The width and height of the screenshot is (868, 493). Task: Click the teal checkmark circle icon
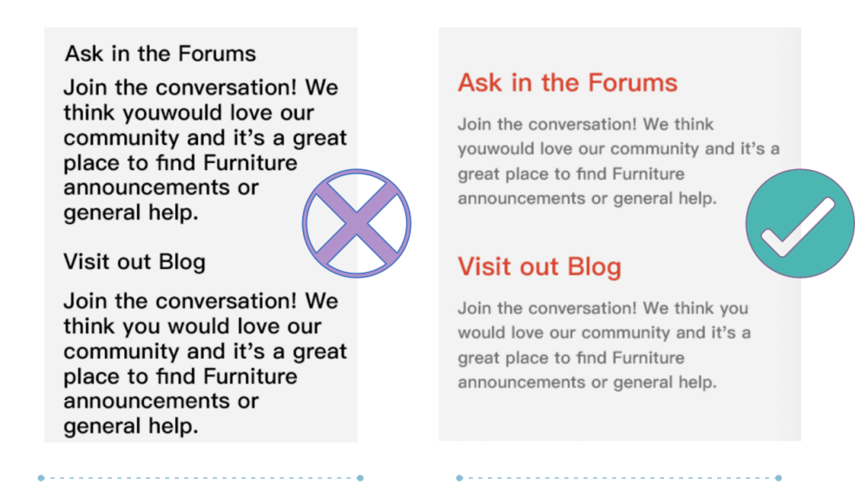pyautogui.click(x=800, y=223)
